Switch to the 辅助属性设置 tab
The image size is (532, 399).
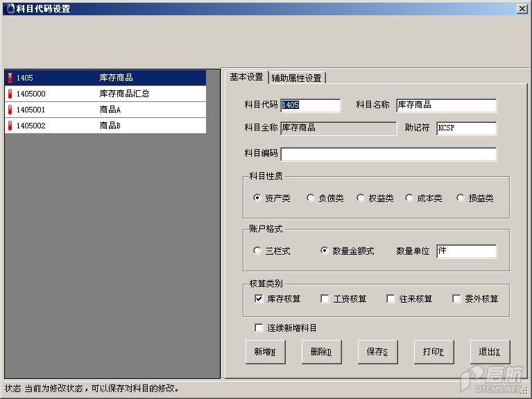(296, 78)
